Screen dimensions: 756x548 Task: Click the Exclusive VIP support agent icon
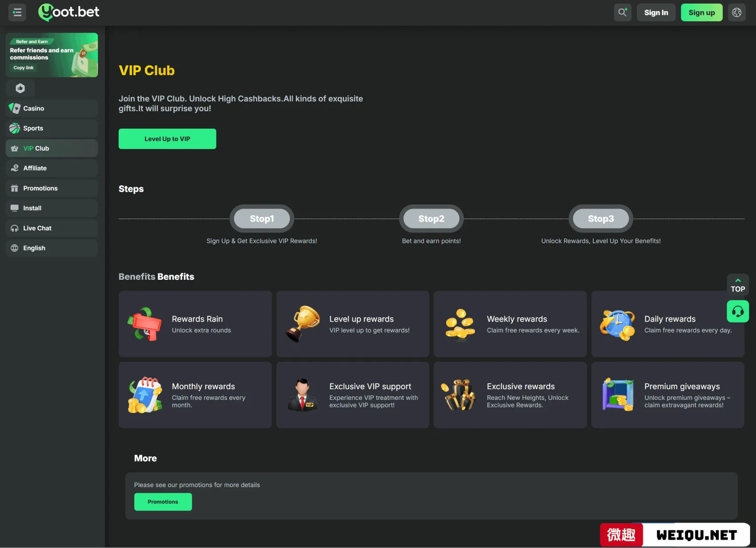tap(303, 395)
